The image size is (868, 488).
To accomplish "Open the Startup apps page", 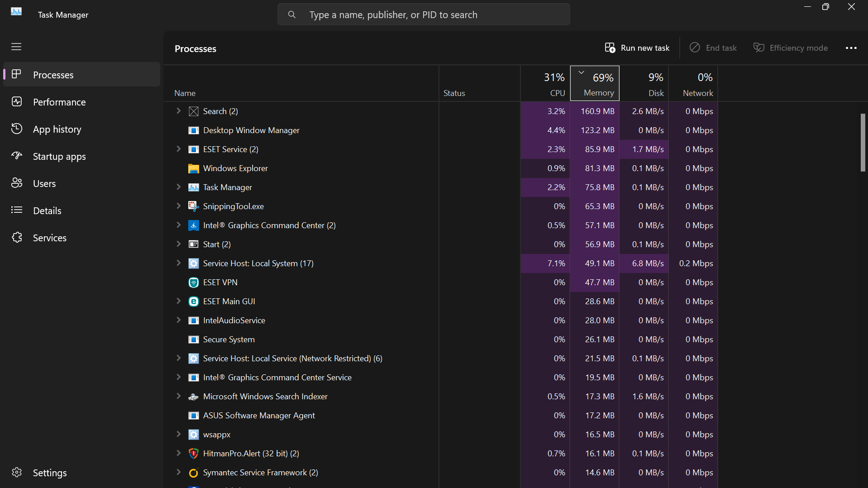I will (59, 157).
